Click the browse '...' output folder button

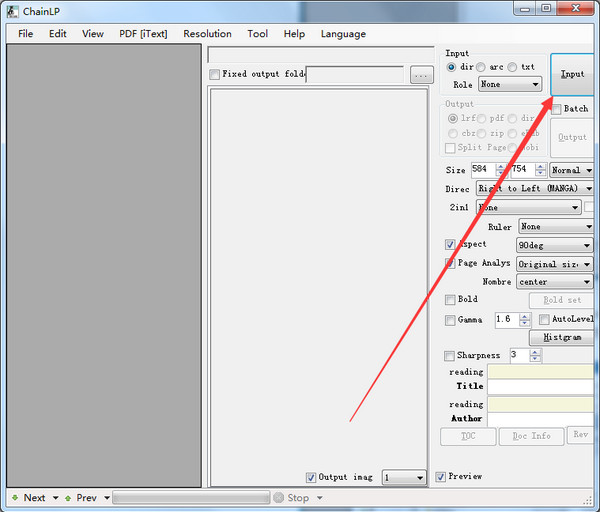pos(421,74)
